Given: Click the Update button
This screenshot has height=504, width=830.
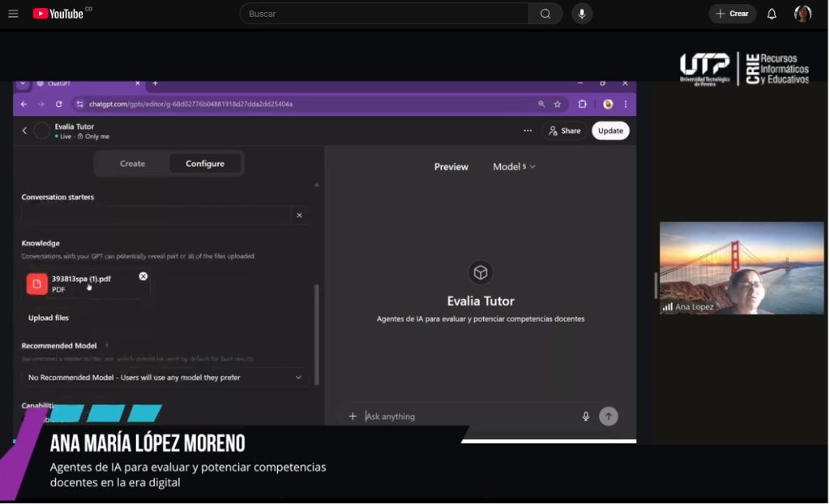Looking at the screenshot, I should click(610, 130).
